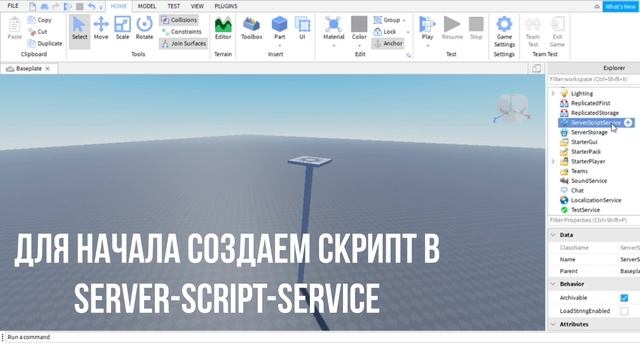The image size is (640, 360).
Task: Choose the Scale tool
Action: click(122, 28)
